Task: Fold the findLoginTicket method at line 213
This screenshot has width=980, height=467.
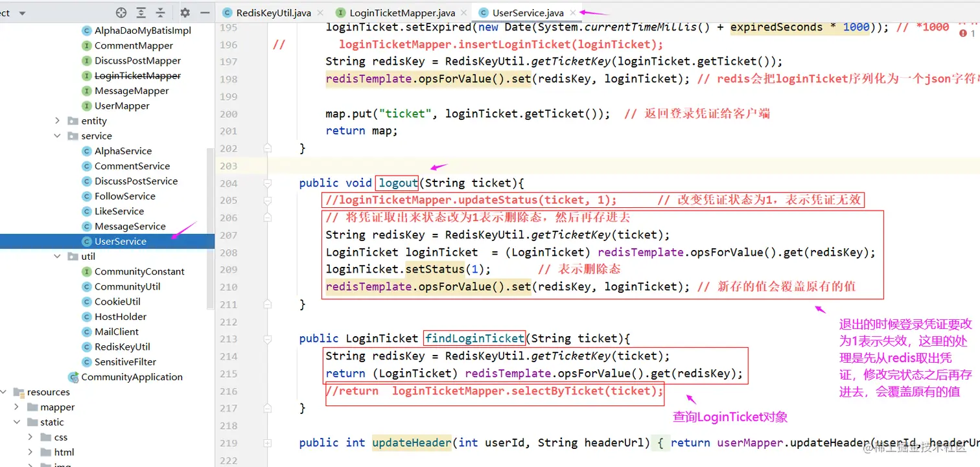Action: coord(267,338)
